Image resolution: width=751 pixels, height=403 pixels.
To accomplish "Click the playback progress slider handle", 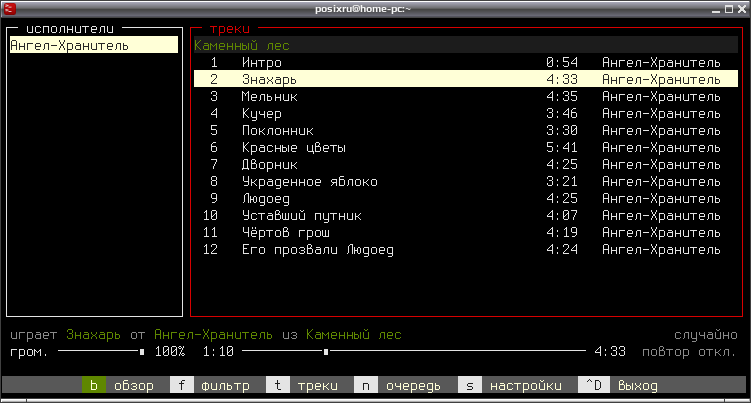I will pos(326,352).
